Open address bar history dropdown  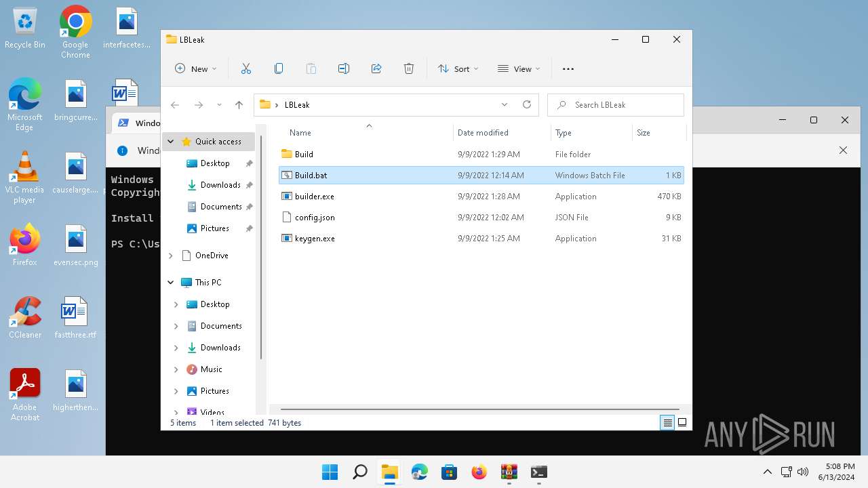click(x=505, y=105)
